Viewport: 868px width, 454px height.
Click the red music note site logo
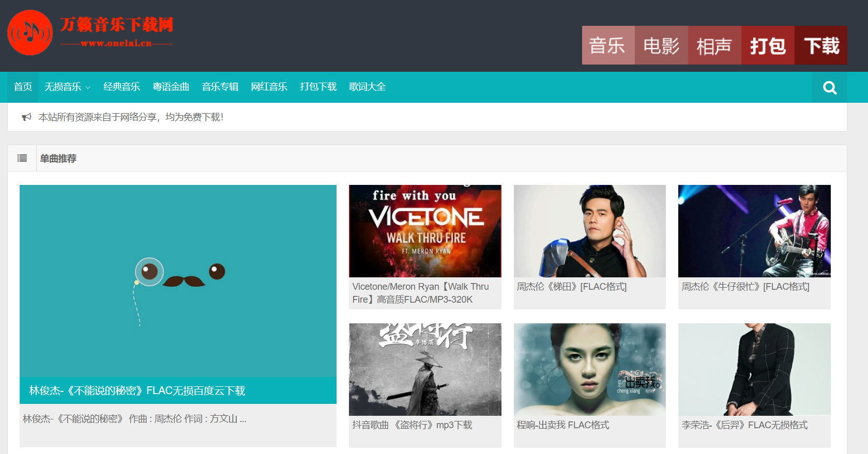tap(30, 33)
